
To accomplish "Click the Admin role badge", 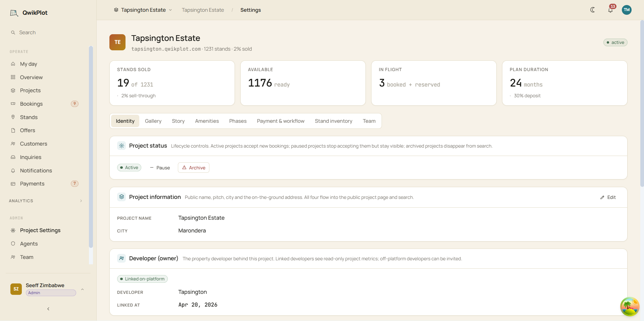I will click(51, 293).
